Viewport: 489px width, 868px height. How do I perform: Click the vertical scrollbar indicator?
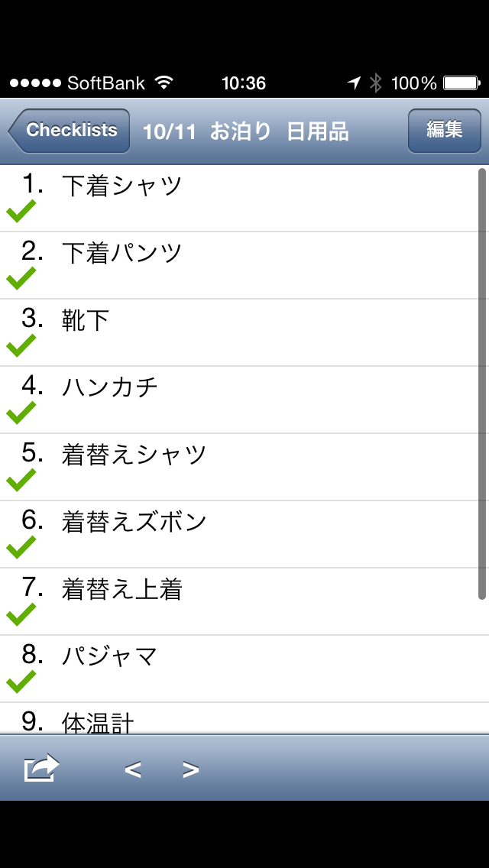coord(481,382)
